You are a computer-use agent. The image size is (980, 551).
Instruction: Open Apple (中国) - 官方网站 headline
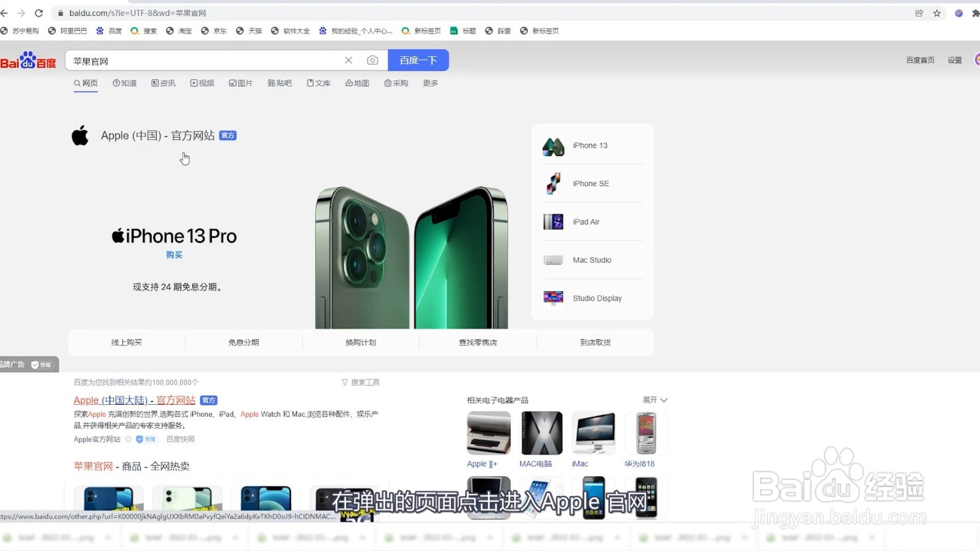point(158,135)
